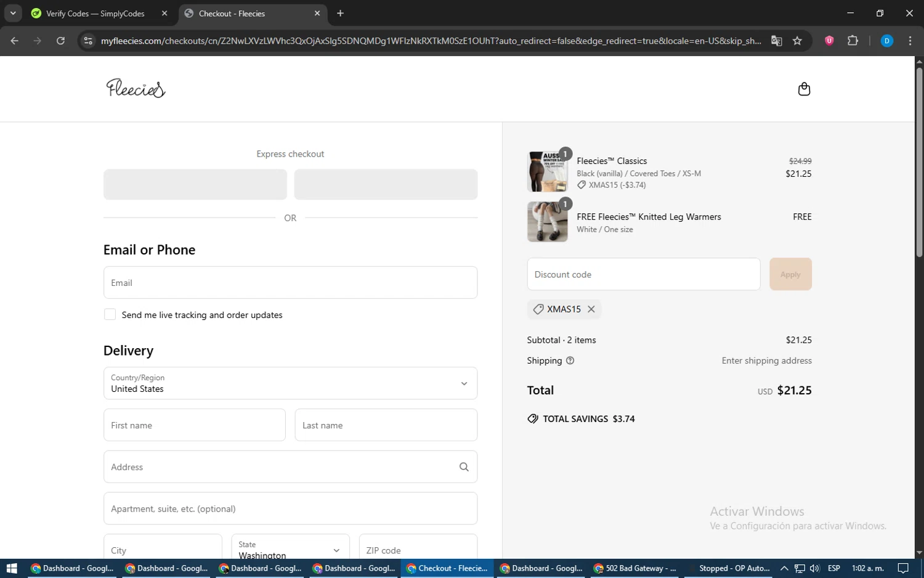The width and height of the screenshot is (924, 578).
Task: Open the 502 Bad Gateway taskbar window
Action: pos(635,568)
